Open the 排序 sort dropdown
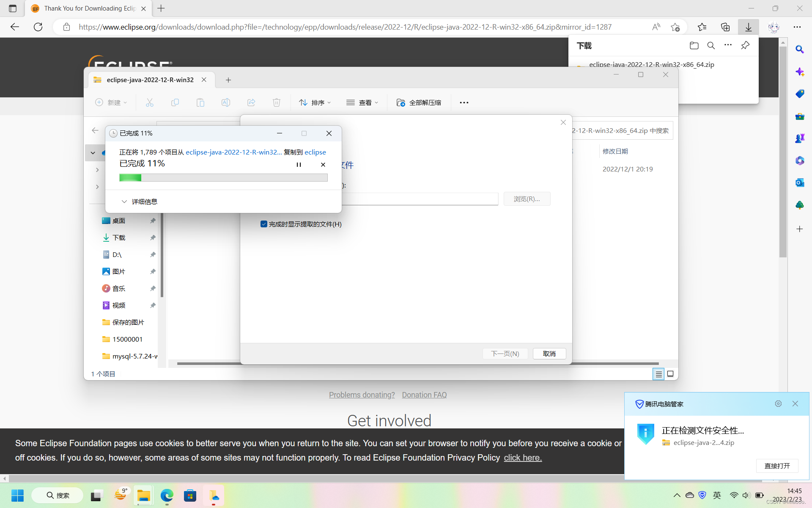This screenshot has width=812, height=508. [315, 102]
